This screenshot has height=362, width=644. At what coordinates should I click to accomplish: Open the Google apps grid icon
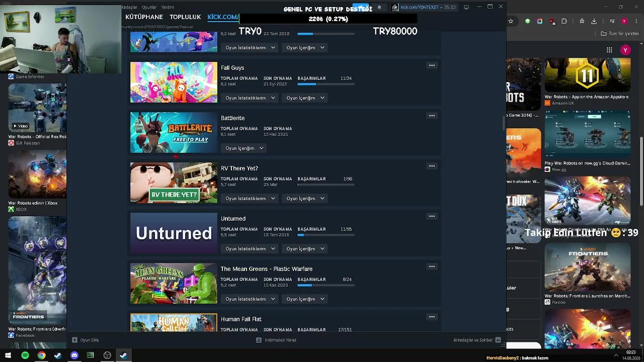[x=609, y=50]
